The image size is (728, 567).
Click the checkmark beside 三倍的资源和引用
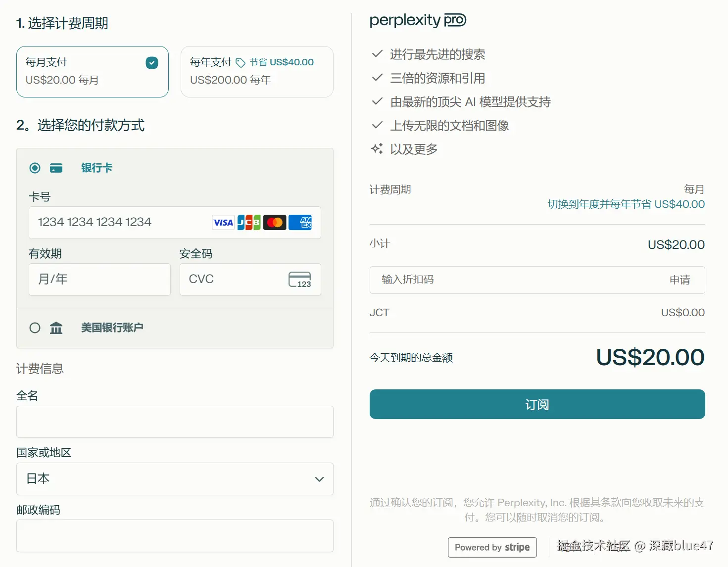coord(377,77)
